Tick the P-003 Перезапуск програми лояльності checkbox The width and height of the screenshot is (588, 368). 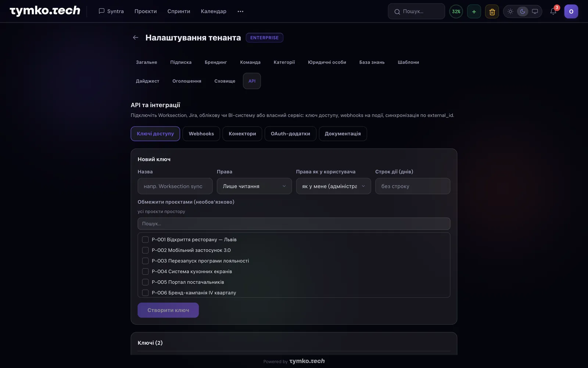pos(146,261)
